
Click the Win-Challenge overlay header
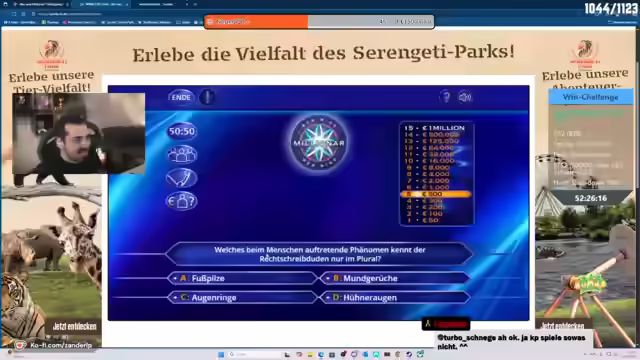[590, 97]
